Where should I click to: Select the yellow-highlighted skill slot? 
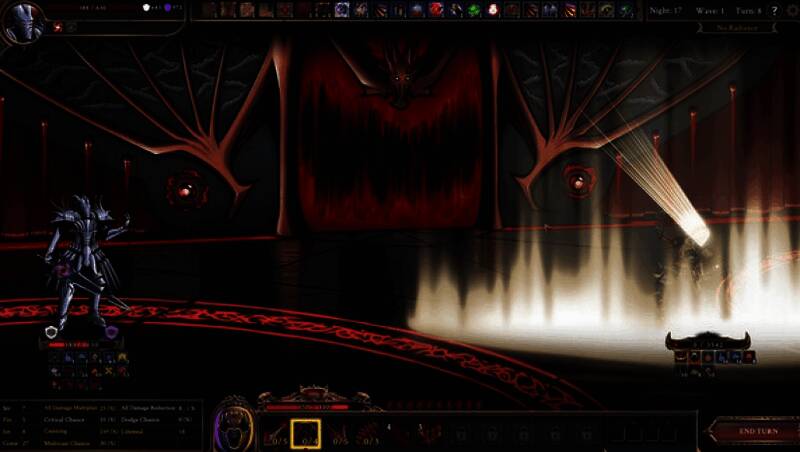coord(305,433)
